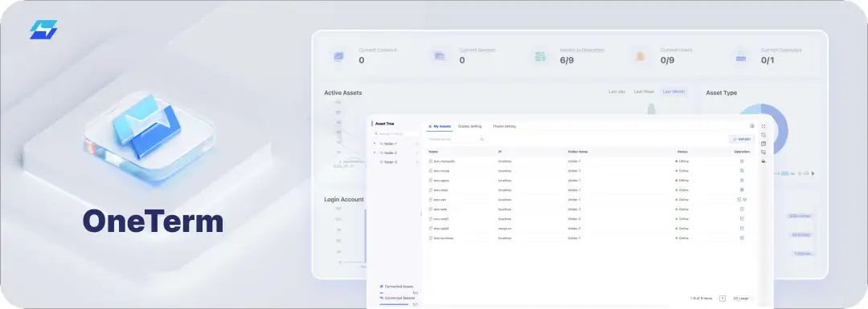Screen dimensions: 868x309
Task: Select the Last day time range
Action: click(x=616, y=91)
